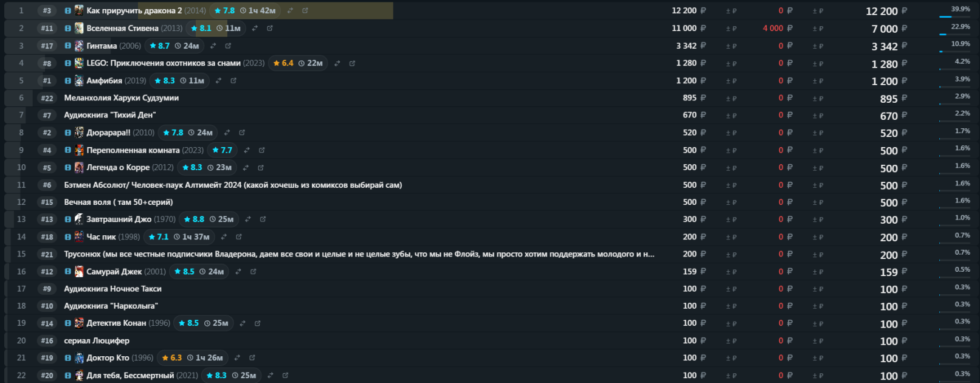Click the Вселенная Стивена poster thumbnail
This screenshot has width=980, height=383.
(x=79, y=28)
